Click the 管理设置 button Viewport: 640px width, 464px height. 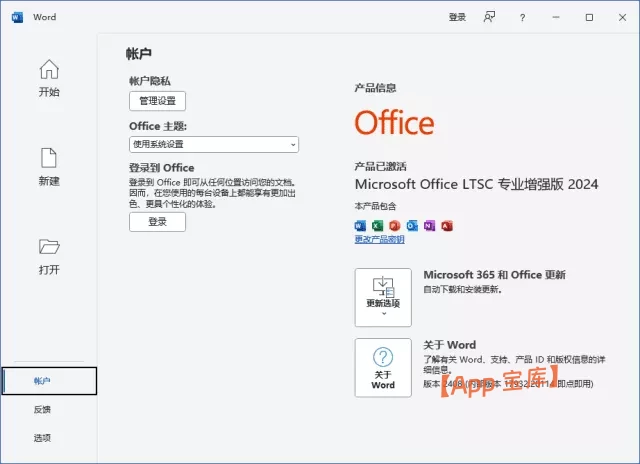coord(158,101)
